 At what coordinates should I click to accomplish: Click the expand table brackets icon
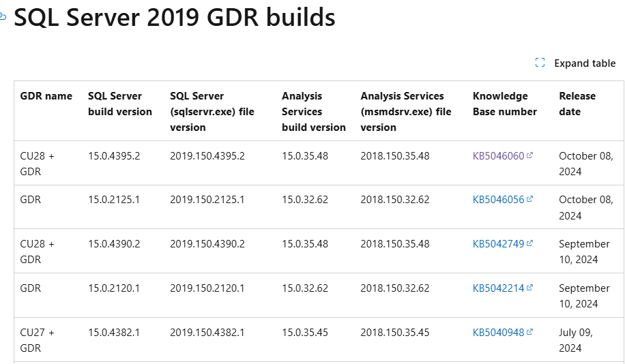540,63
